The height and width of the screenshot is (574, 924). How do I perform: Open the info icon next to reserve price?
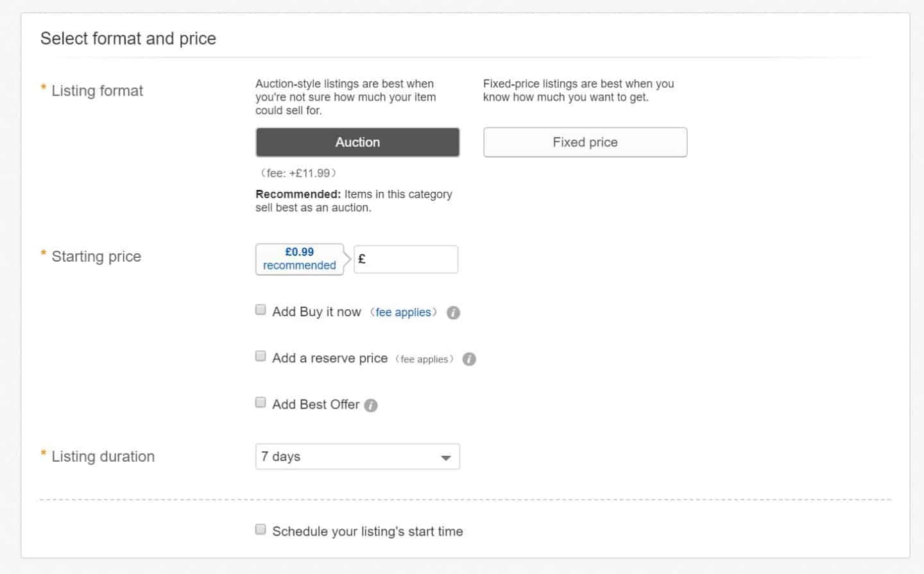coord(469,359)
